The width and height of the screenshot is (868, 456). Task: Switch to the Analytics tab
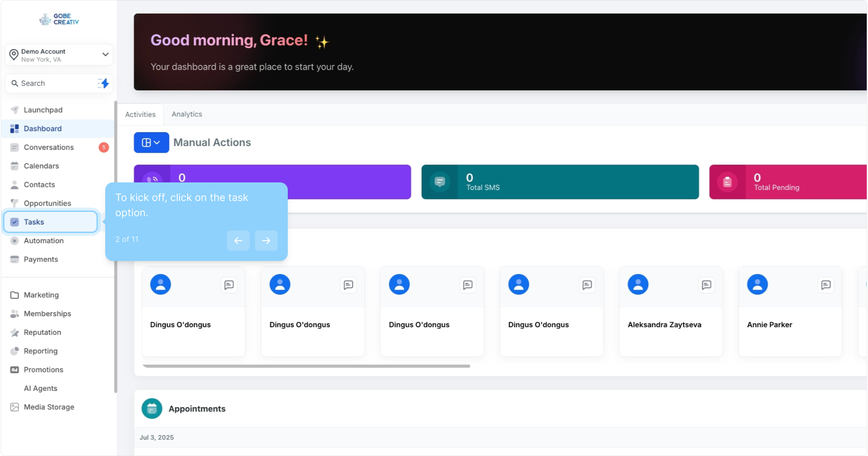coord(186,114)
